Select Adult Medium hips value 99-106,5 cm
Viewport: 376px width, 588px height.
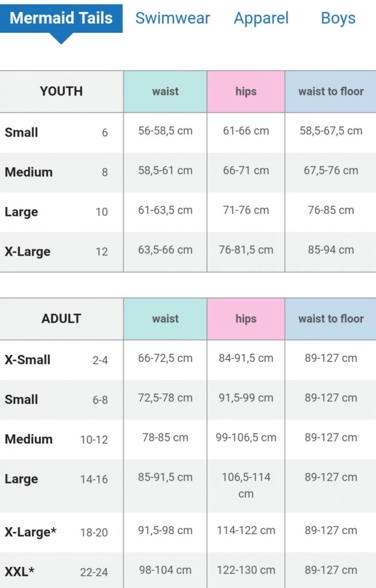point(245,439)
